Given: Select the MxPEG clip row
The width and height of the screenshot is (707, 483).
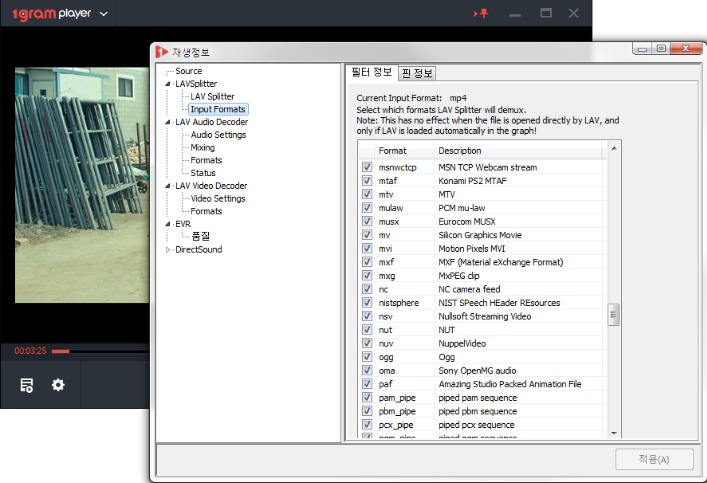Looking at the screenshot, I should pyautogui.click(x=482, y=276).
